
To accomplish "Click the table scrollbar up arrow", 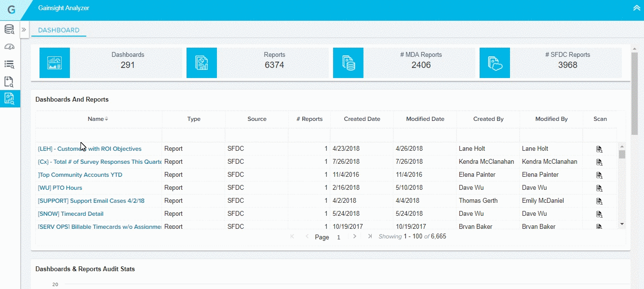I will pyautogui.click(x=622, y=146).
